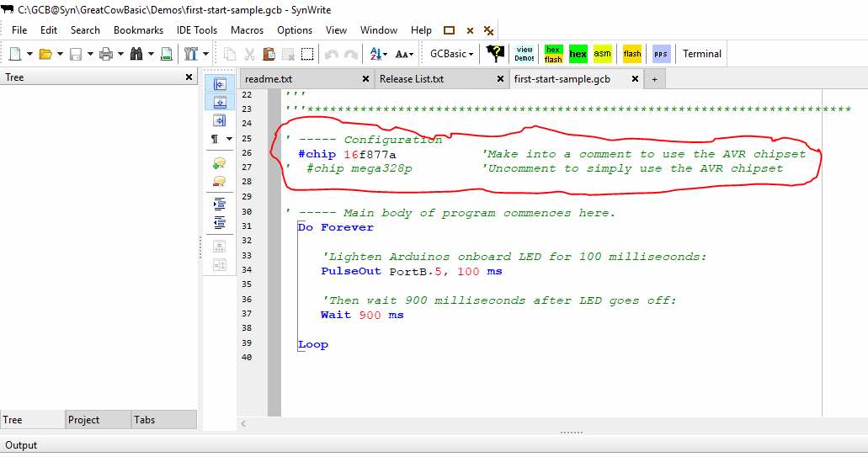Expand the Open file dropdown arrow
Image resolution: width=868 pixels, height=457 pixels.
pyautogui.click(x=60, y=54)
